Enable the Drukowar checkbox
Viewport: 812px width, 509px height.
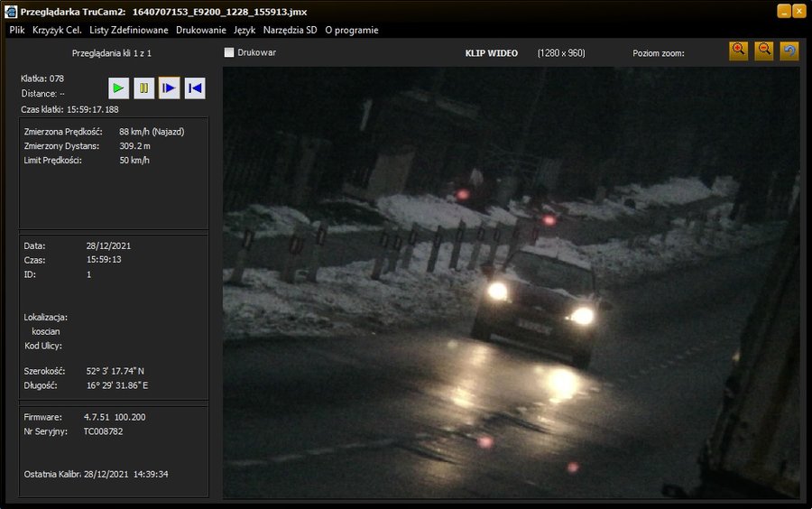pos(229,52)
